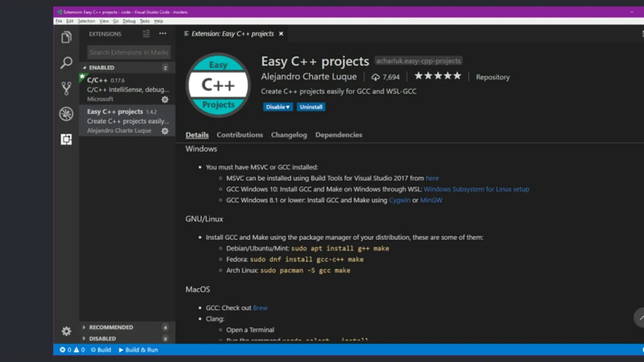Select the Extension: Easy C++ projects editor tab
Screen dimensions: 644x362
click(x=233, y=34)
